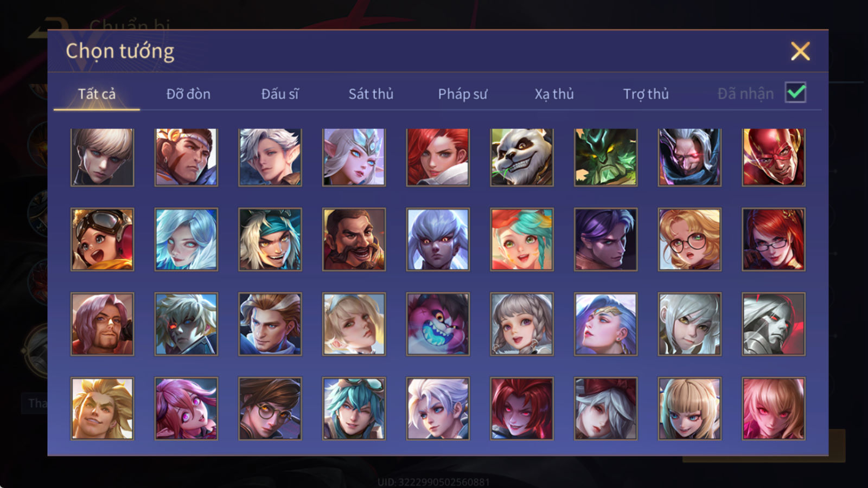The width and height of the screenshot is (868, 488).
Task: Switch to the Pháp sư tab
Action: tap(463, 94)
